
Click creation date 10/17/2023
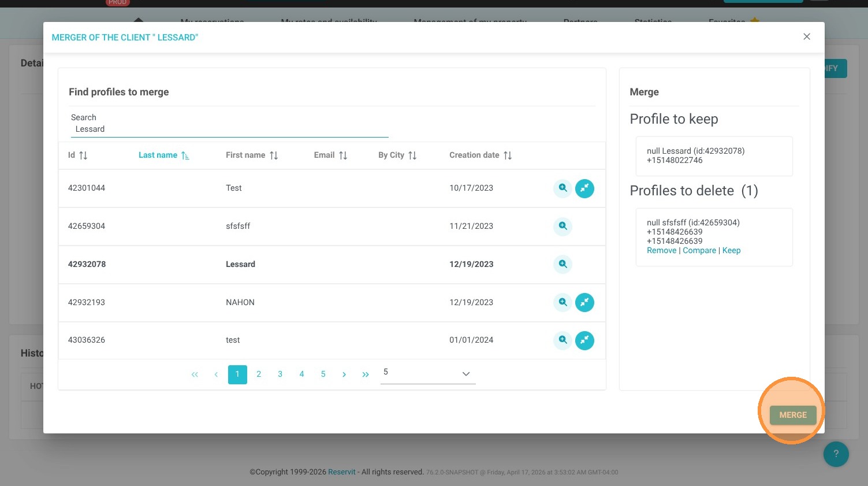pos(471,188)
